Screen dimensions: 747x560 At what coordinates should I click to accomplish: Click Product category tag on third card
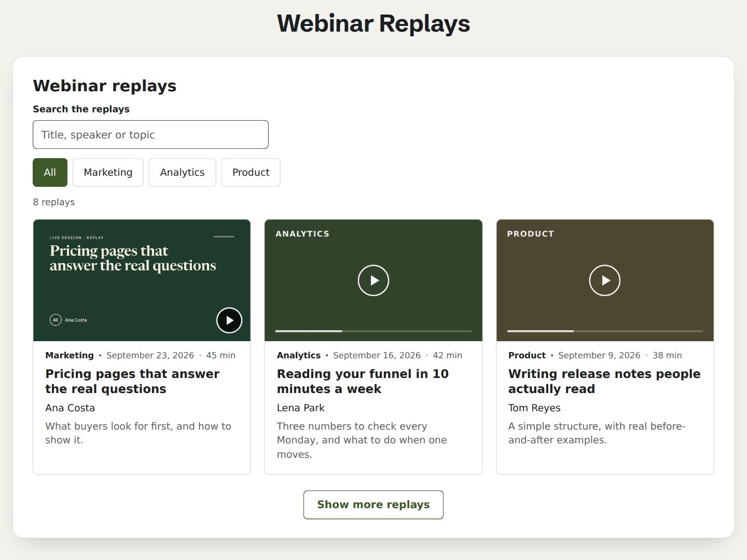pyautogui.click(x=527, y=355)
